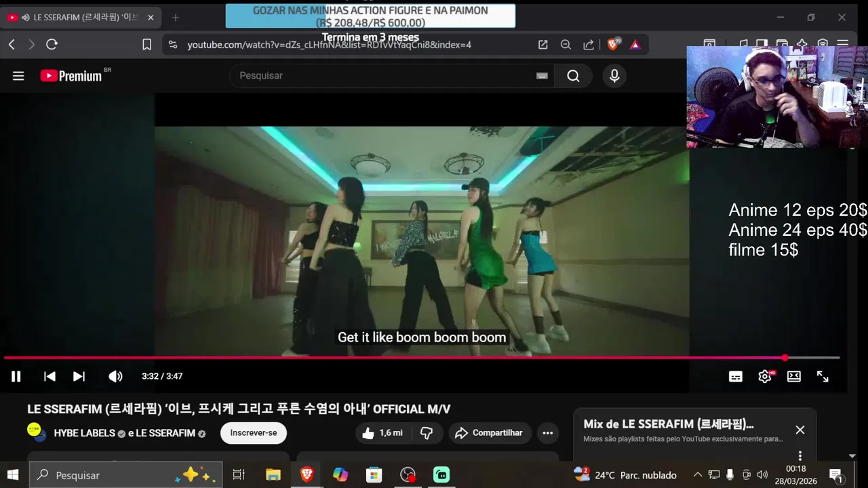Go forward with the browser forward arrow

31,45
